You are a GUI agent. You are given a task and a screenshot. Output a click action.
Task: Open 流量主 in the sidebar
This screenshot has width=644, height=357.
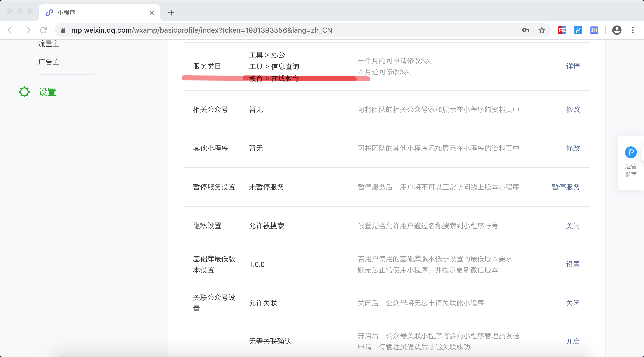click(49, 44)
